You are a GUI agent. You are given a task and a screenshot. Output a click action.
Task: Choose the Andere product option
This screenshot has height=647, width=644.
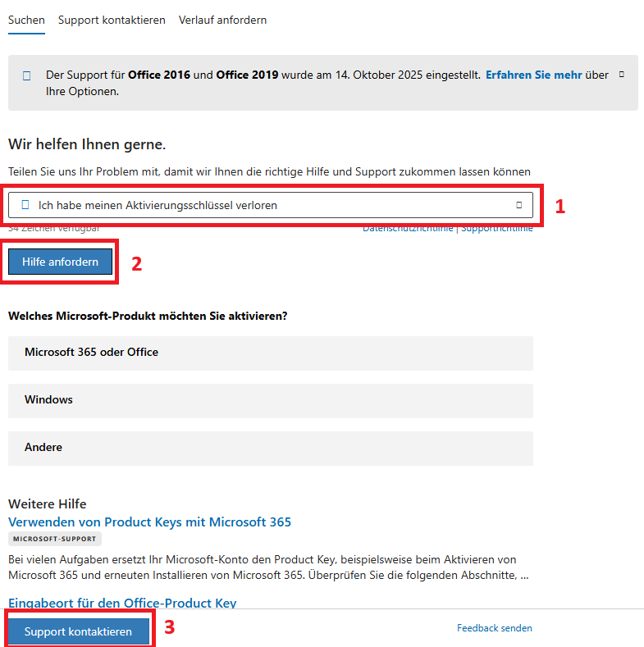pyautogui.click(x=271, y=449)
